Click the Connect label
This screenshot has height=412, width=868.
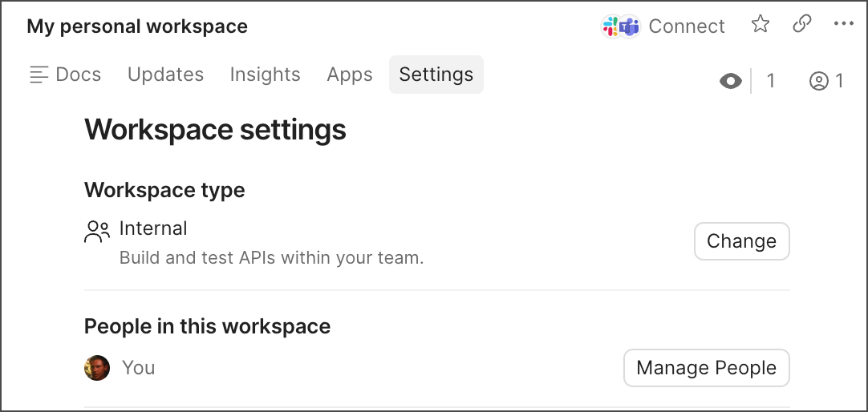(x=687, y=26)
